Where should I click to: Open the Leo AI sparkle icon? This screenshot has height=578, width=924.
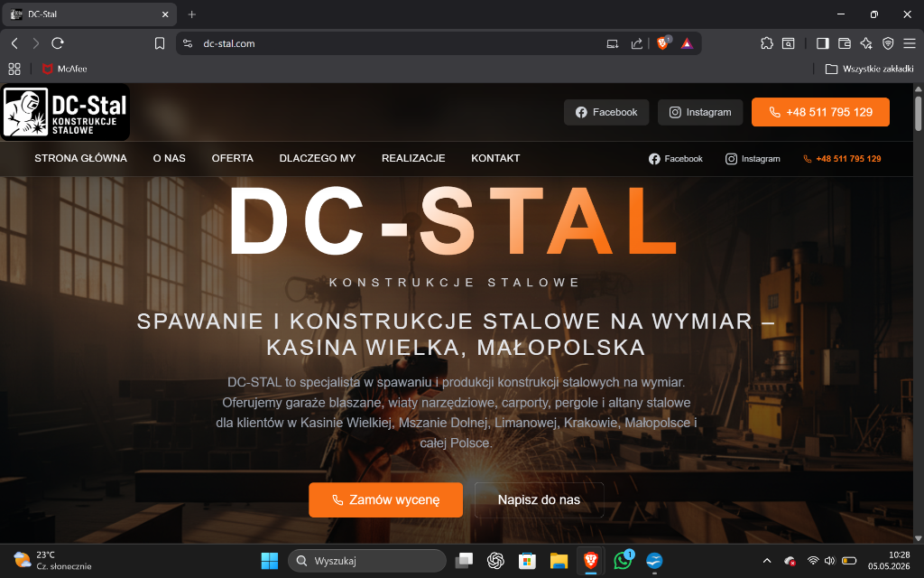point(866,43)
